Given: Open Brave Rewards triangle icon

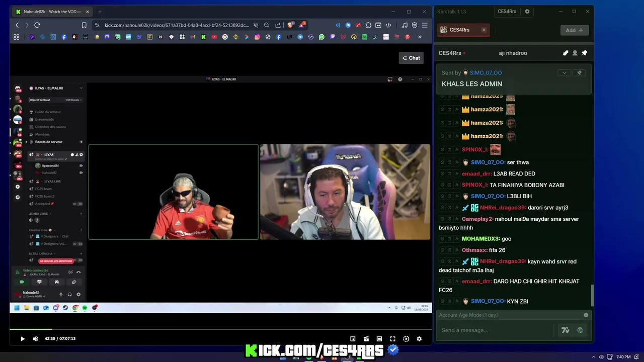Looking at the screenshot, I should pyautogui.click(x=302, y=25).
